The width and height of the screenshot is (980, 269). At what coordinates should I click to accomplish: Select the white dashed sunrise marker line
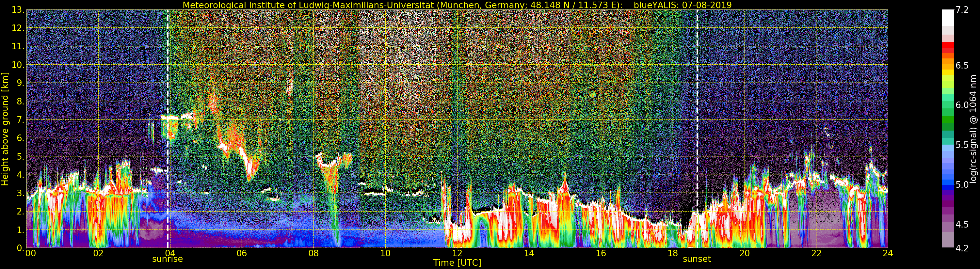(x=168, y=129)
